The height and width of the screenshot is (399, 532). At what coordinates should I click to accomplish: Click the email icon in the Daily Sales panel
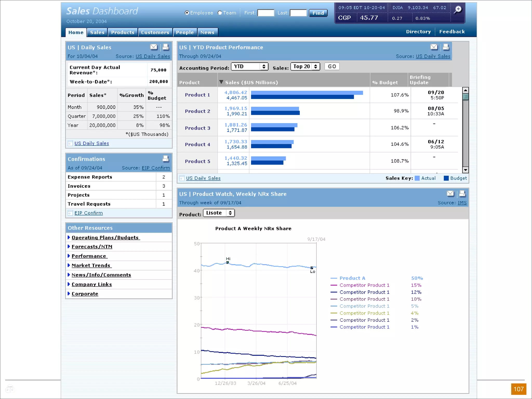click(x=154, y=47)
